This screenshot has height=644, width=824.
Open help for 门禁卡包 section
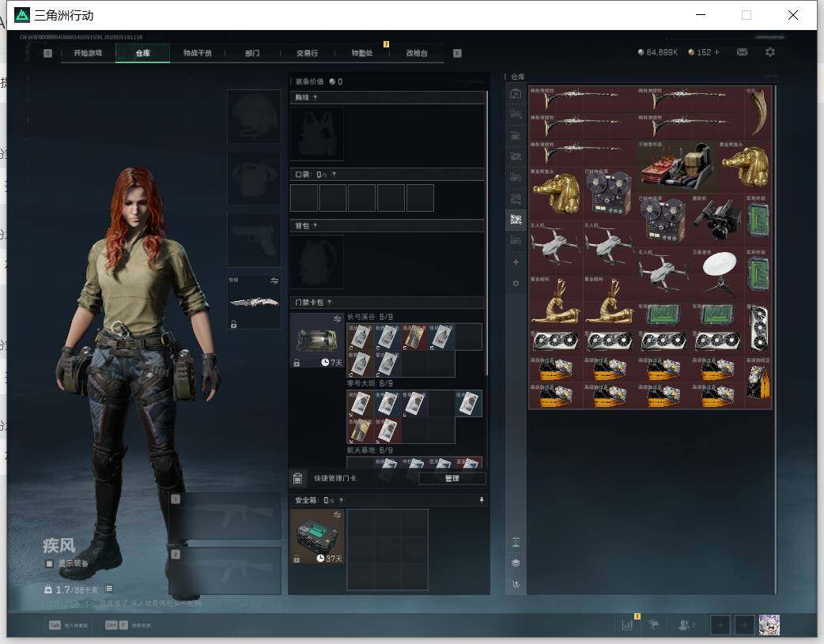tap(330, 302)
